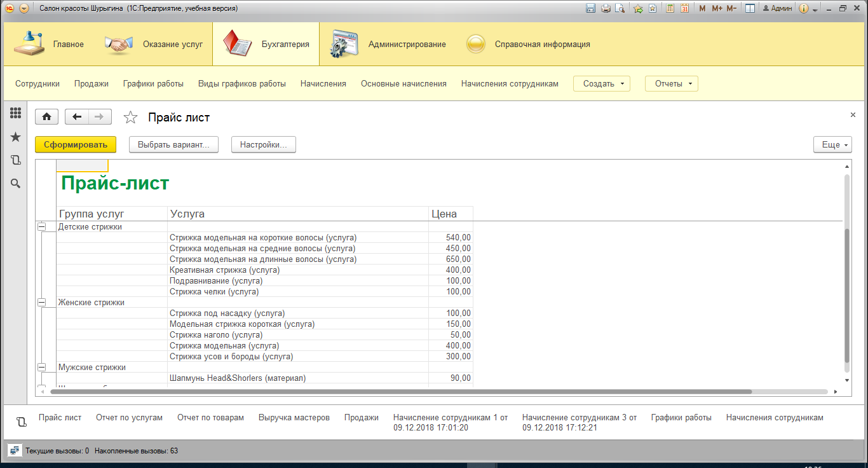
Task: Select the Бухгалтерия section
Action: (x=266, y=45)
